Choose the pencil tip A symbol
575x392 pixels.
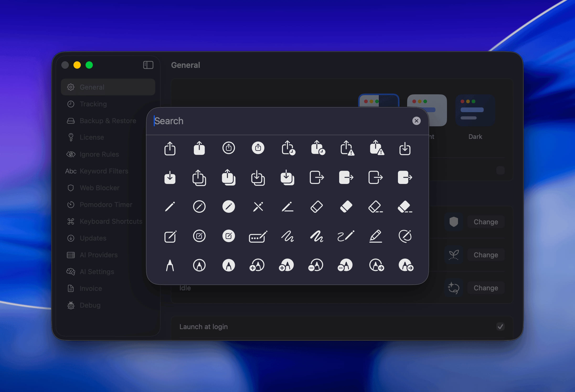(170, 265)
